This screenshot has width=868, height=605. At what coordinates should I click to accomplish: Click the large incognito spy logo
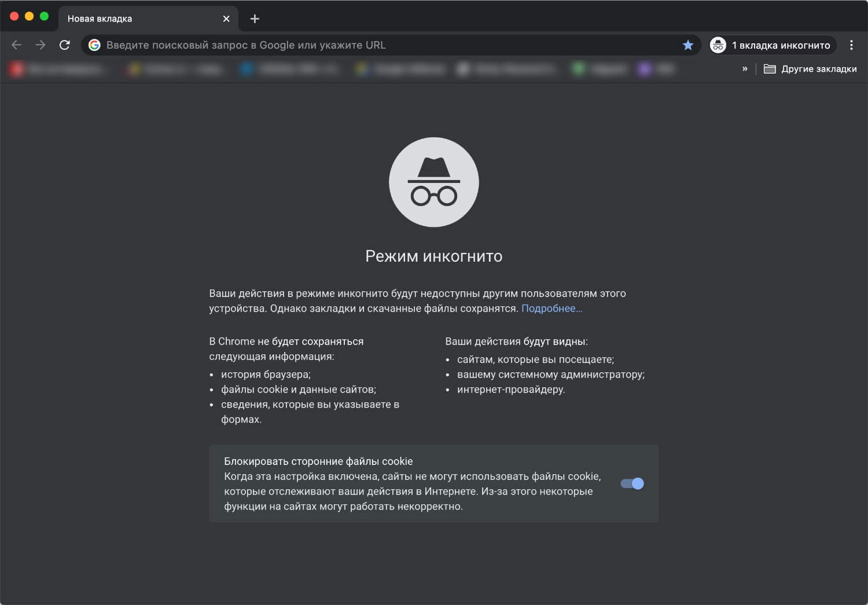click(x=434, y=182)
